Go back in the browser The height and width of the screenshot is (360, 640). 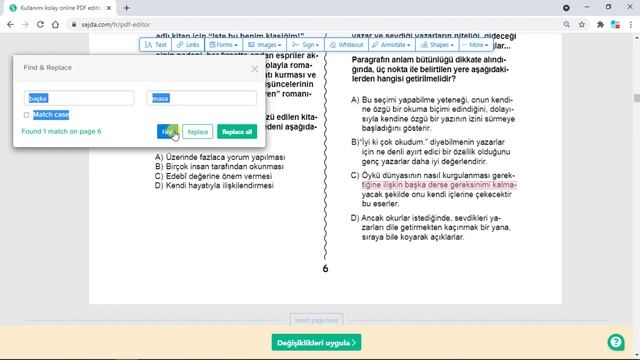10,24
